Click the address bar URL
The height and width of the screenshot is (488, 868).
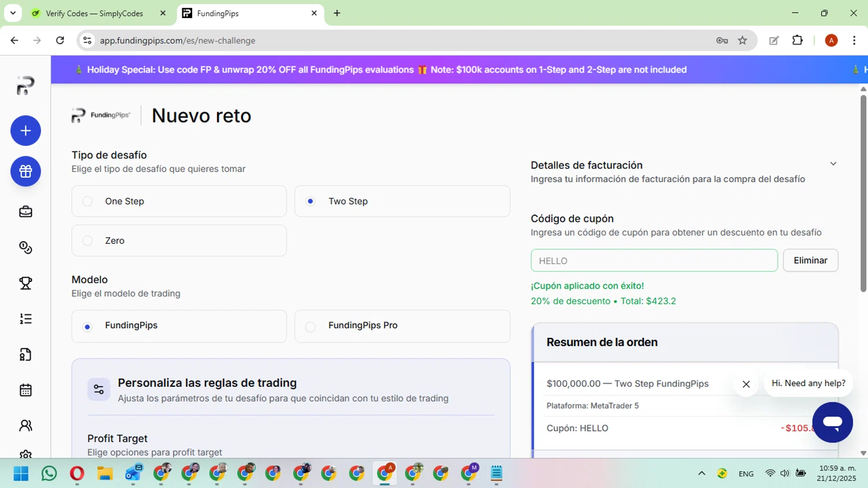coord(178,41)
